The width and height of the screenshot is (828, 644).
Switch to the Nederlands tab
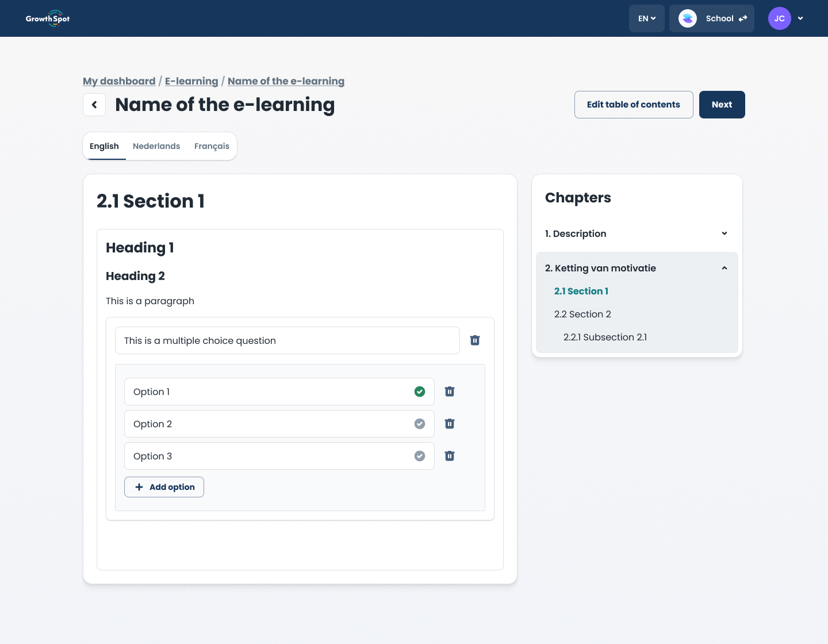coord(156,146)
